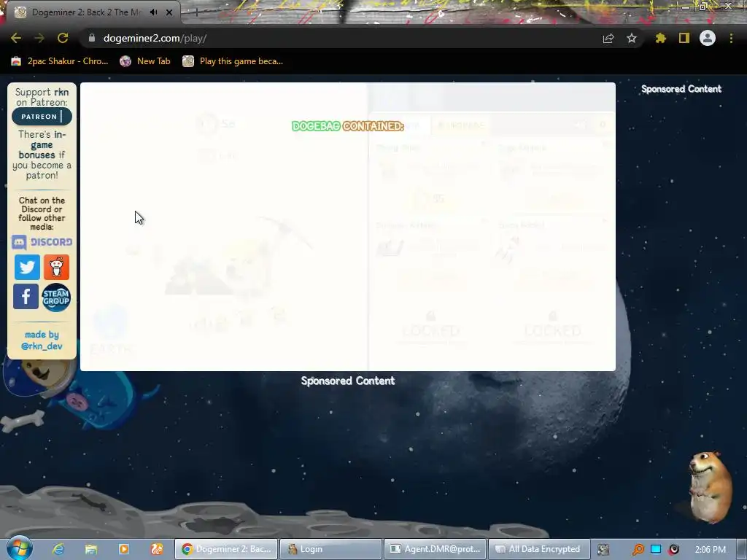Click the 'Sponsored Content' text below the game panel
The height and width of the screenshot is (560, 747).
[348, 381]
